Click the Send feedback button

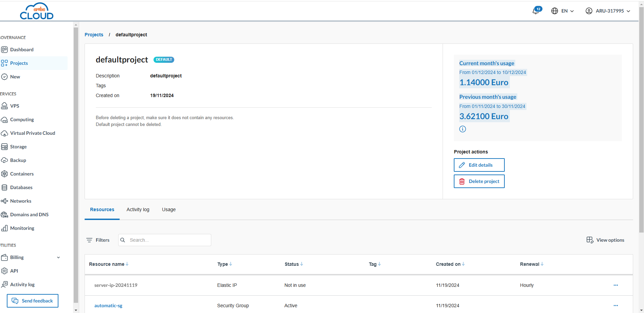point(33,301)
